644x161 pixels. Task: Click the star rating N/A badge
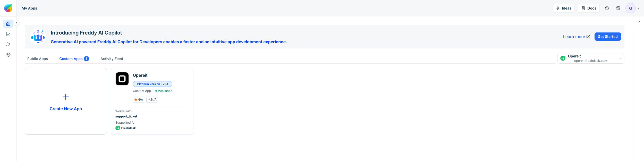(x=139, y=100)
